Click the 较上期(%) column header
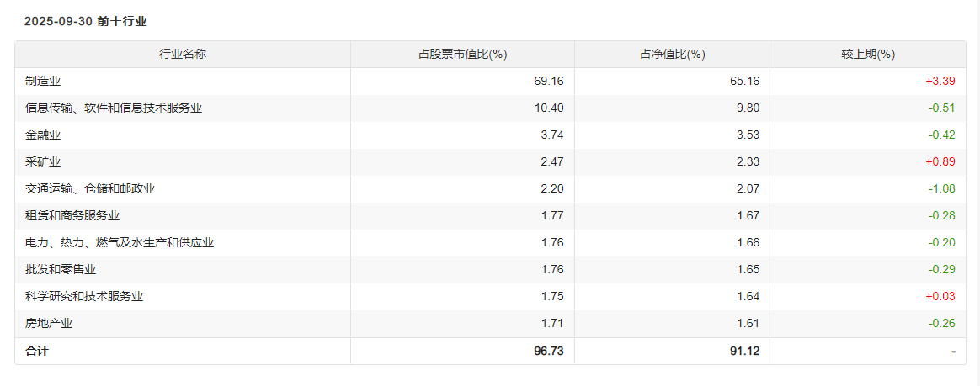This screenshot has height=386, width=980. click(867, 54)
